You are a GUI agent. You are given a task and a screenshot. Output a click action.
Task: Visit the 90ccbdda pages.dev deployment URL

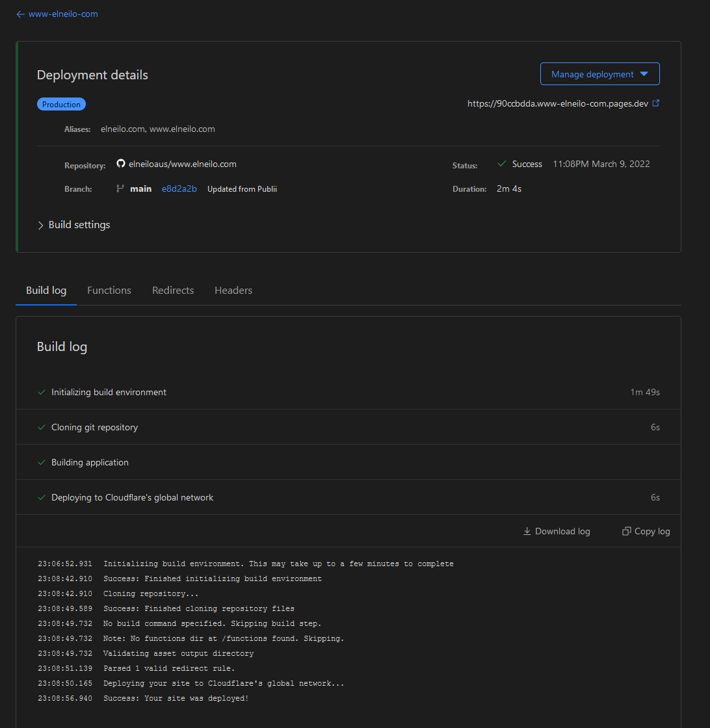click(557, 104)
